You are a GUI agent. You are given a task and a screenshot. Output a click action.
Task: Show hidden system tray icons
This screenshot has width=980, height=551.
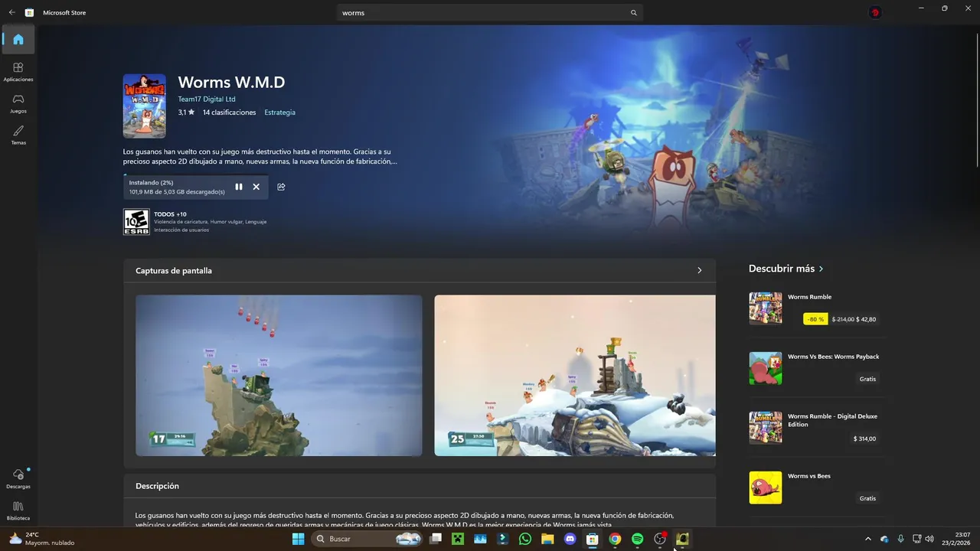pos(867,539)
